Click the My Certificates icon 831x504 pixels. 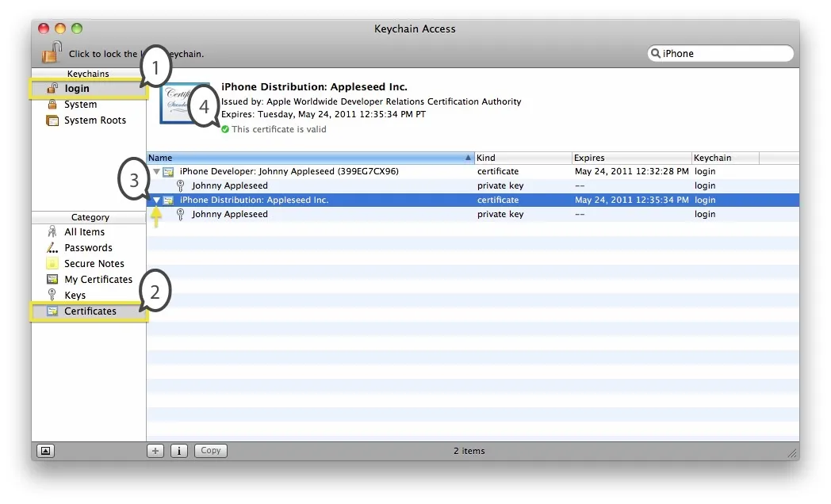(52, 279)
